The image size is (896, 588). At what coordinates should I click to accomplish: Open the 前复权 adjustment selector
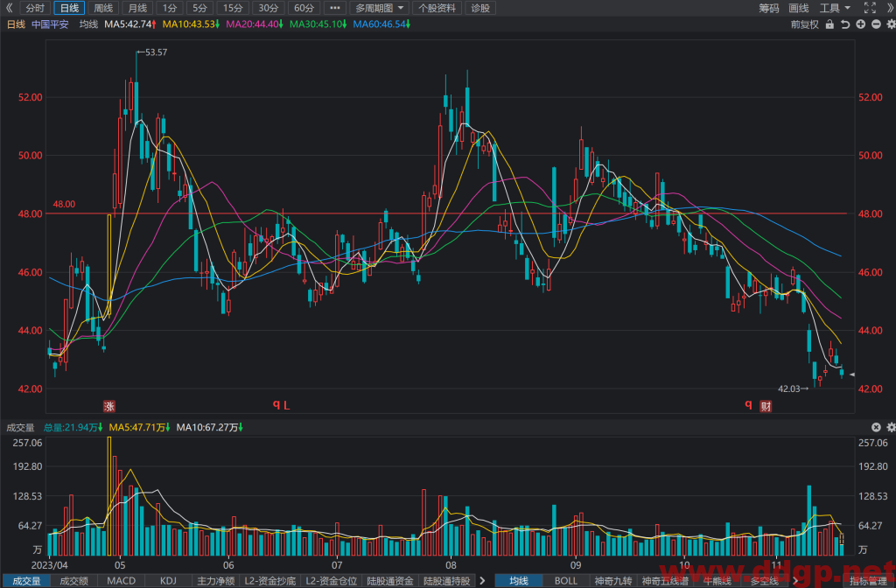coord(805,24)
